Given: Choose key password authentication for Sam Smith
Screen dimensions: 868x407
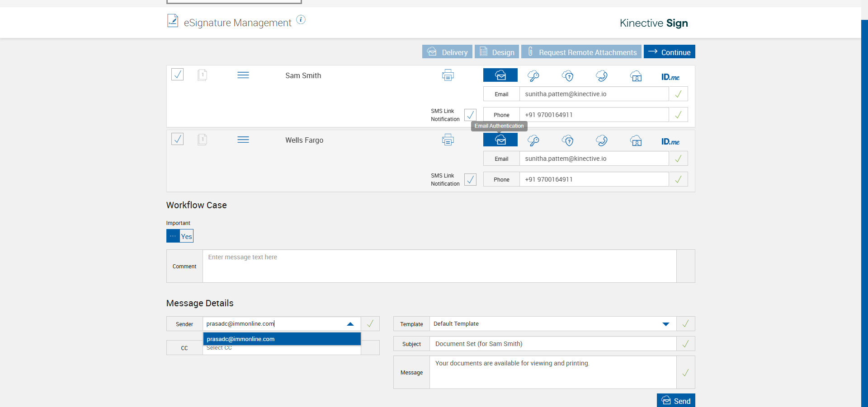Looking at the screenshot, I should (533, 76).
